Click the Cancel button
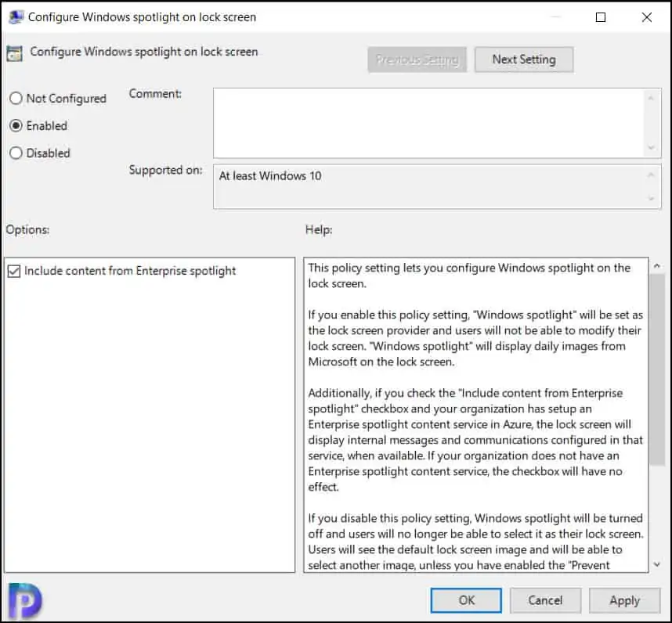672x623 pixels. (545, 600)
